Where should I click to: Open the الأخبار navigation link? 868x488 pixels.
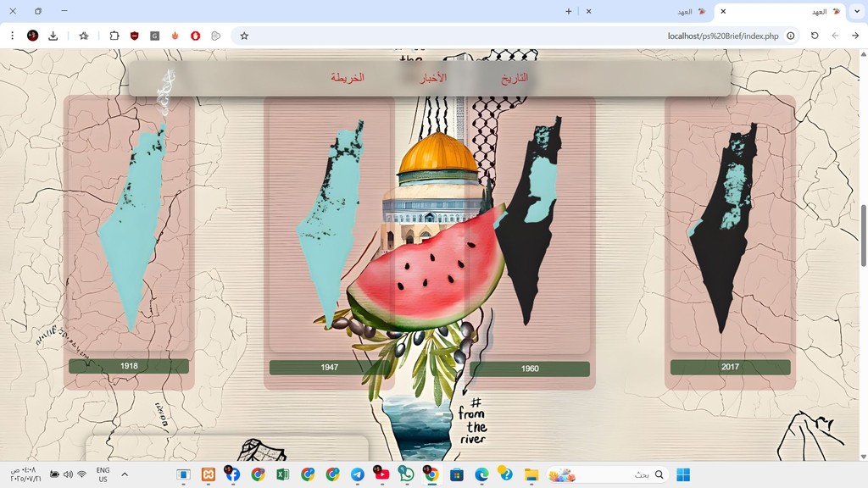pyautogui.click(x=433, y=78)
